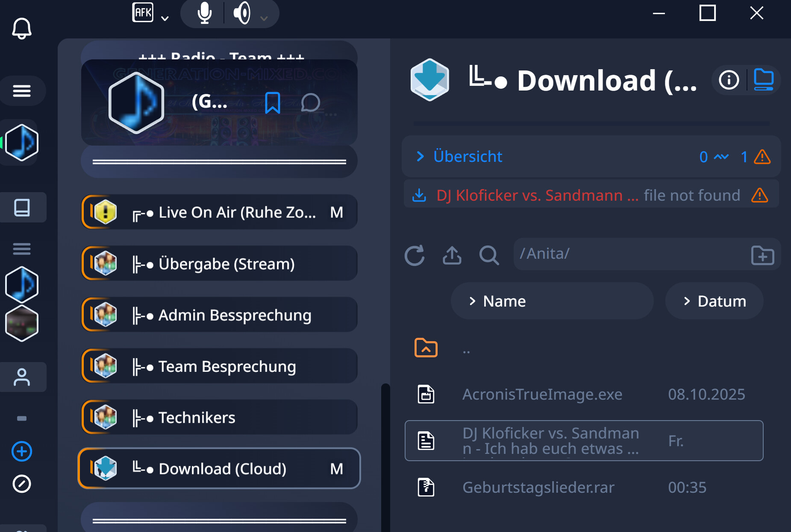Screen dimensions: 791x532
Task: Click the refresh file list icon
Action: pos(414,255)
